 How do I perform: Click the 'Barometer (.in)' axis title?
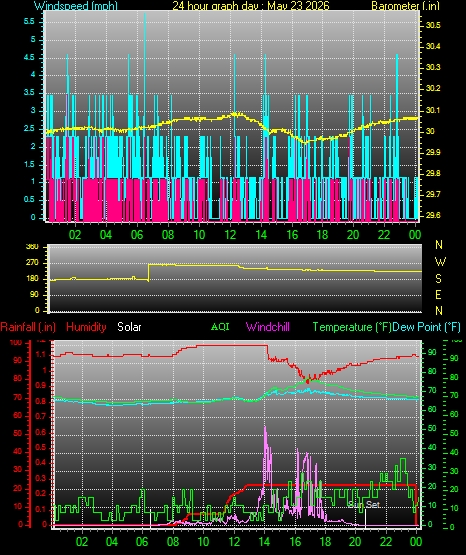[405, 6]
